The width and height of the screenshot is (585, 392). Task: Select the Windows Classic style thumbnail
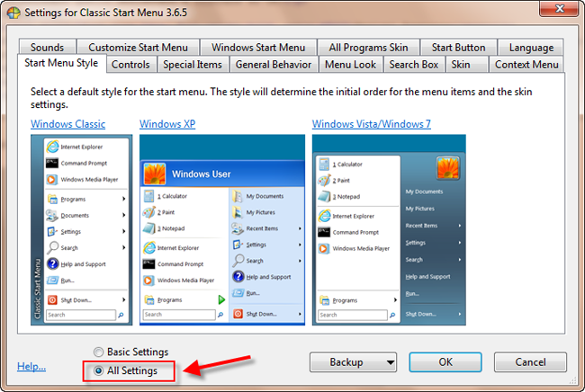pyautogui.click(x=81, y=230)
